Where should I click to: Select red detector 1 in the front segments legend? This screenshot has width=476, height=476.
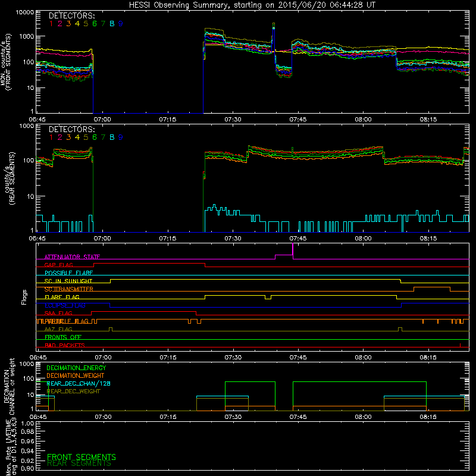[51, 24]
